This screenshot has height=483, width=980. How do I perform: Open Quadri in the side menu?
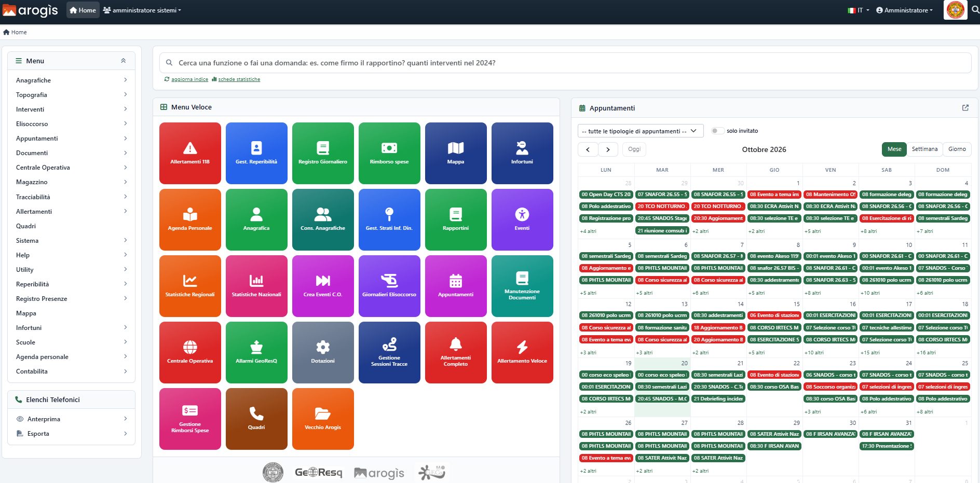click(x=71, y=226)
